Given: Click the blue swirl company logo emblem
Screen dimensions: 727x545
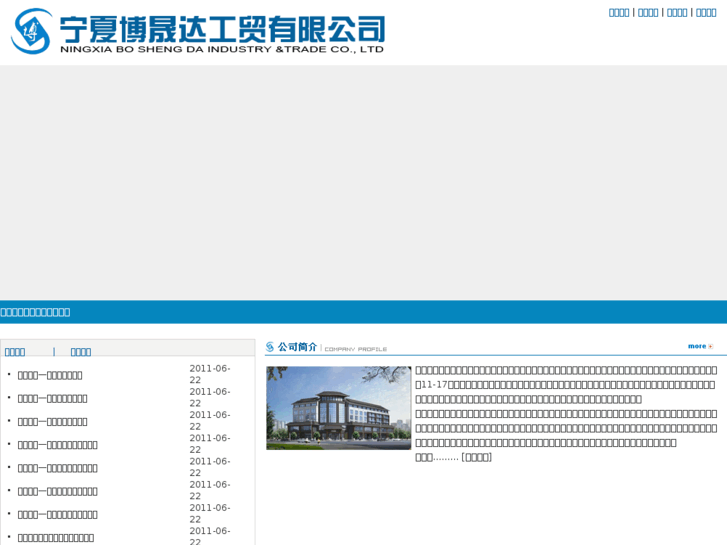Looking at the screenshot, I should click(x=31, y=31).
